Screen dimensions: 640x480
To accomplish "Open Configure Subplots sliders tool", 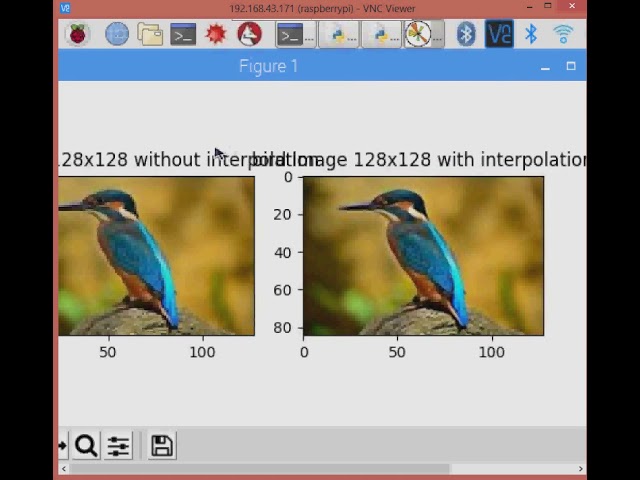I will 118,445.
